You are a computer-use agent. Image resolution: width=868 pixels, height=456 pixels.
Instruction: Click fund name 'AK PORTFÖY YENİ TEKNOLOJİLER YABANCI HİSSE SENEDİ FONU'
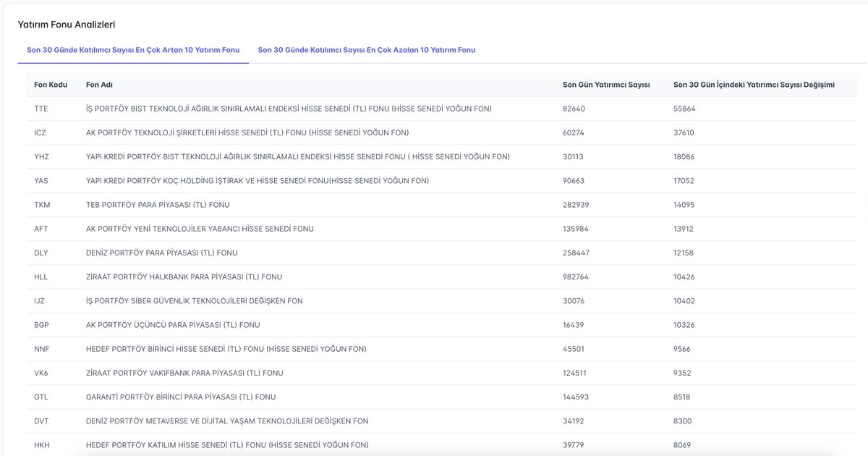coord(200,229)
